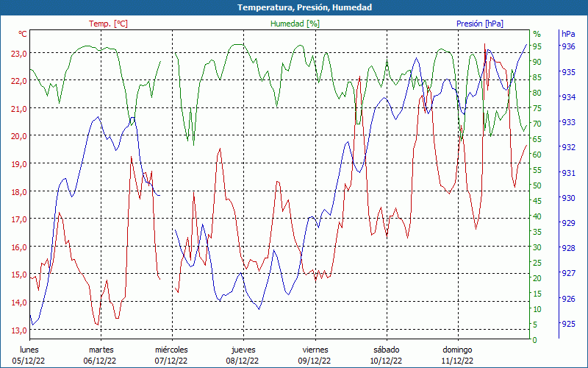Viewport: 588px width, 368px height.
Task: Click the 10 humidity axis value
Action: [x=537, y=309]
